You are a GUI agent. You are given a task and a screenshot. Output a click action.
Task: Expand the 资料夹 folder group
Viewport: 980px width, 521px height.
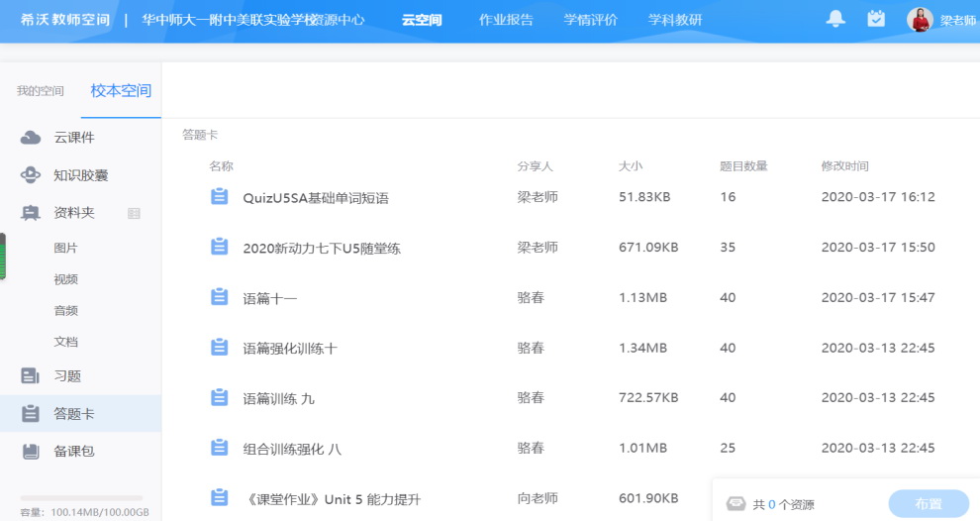click(73, 213)
